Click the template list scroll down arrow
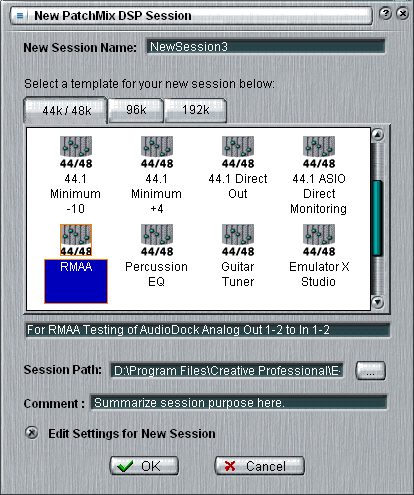414x495 pixels. (378, 302)
